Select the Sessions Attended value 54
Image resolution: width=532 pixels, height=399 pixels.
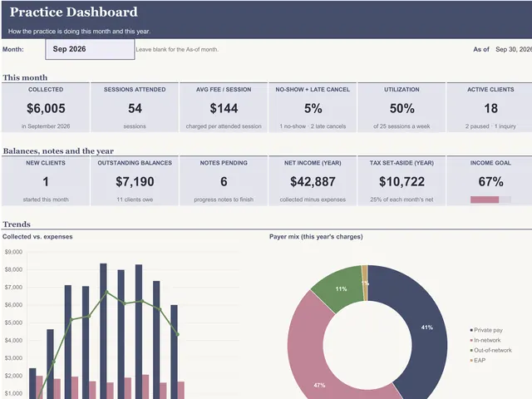coord(135,108)
